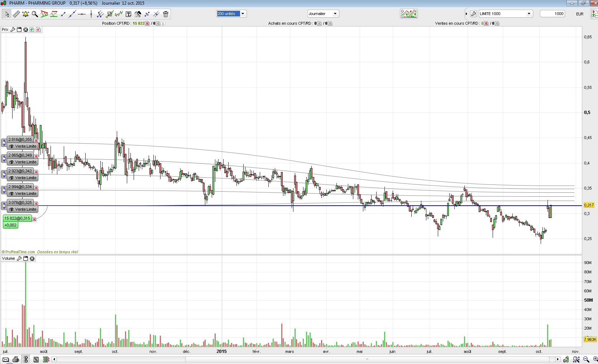
Task: Close the 15 822@0,315 position label
Action: click(34, 219)
